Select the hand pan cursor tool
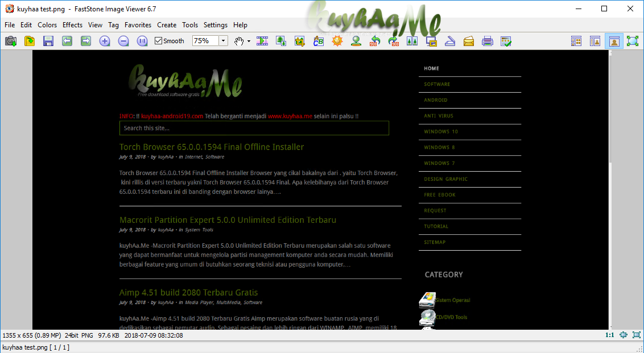 (239, 41)
